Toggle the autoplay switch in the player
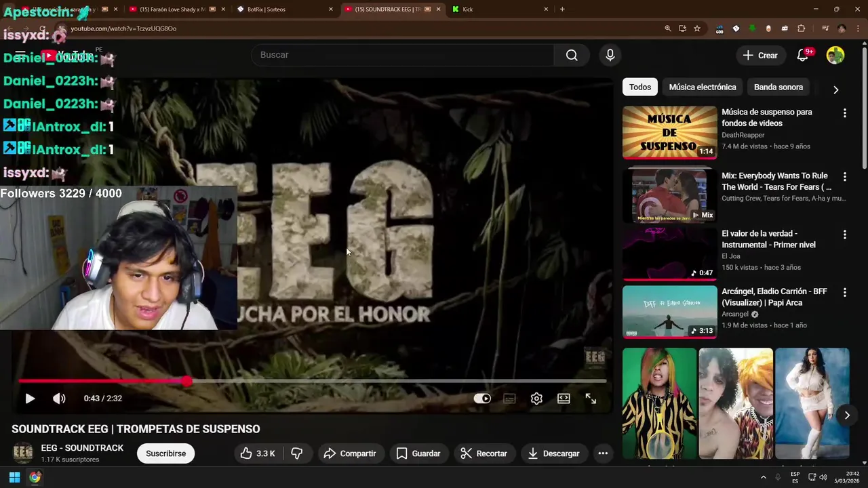The image size is (868, 488). 482,399
